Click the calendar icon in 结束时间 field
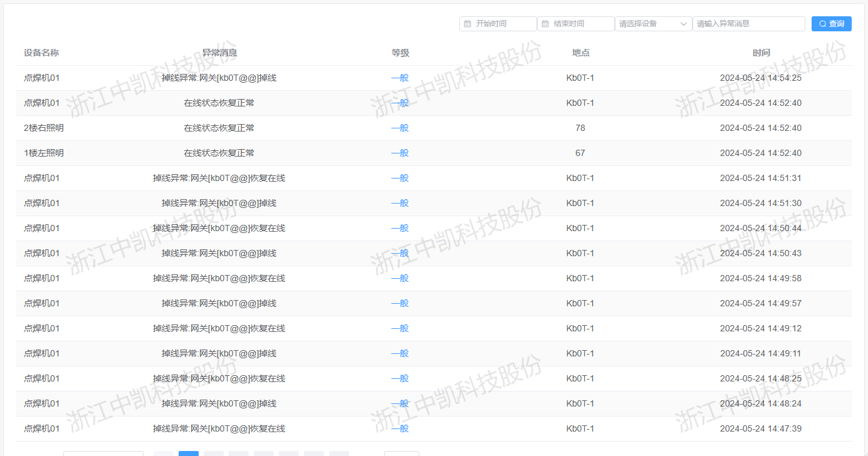Screen dimensions: 868x456 click(x=545, y=24)
